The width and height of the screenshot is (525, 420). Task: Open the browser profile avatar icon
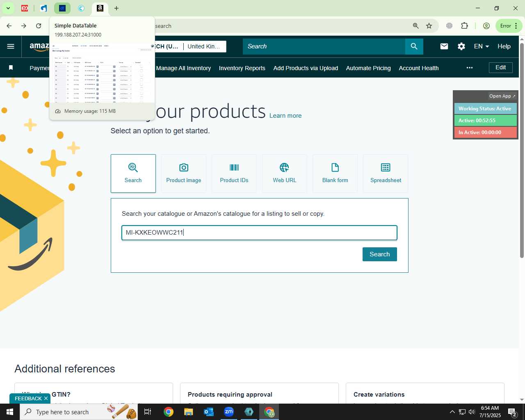(x=486, y=26)
